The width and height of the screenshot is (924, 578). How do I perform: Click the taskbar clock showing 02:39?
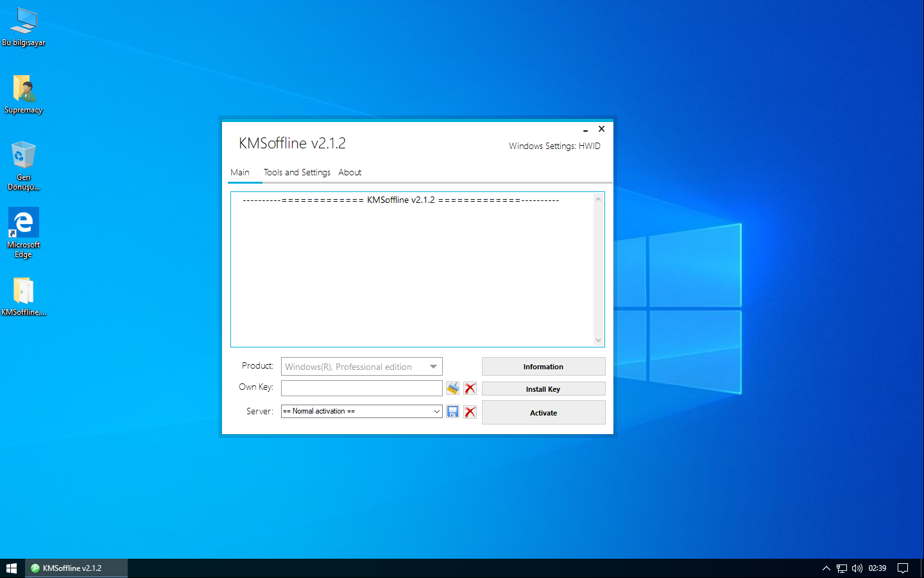877,568
